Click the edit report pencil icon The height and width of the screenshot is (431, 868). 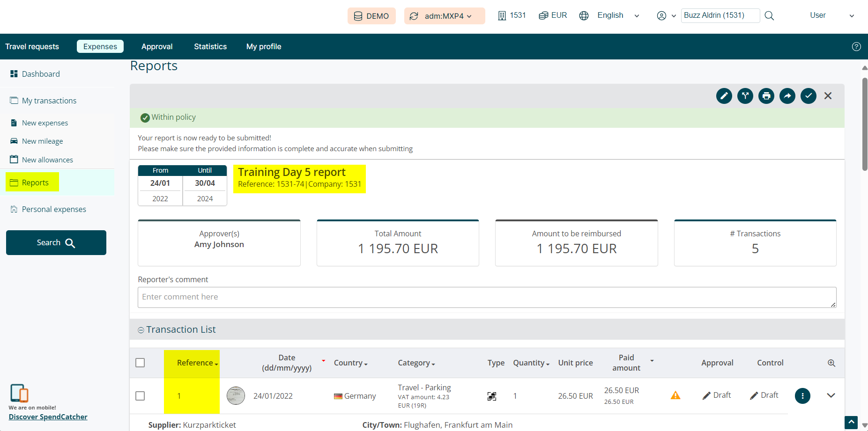pyautogui.click(x=724, y=96)
